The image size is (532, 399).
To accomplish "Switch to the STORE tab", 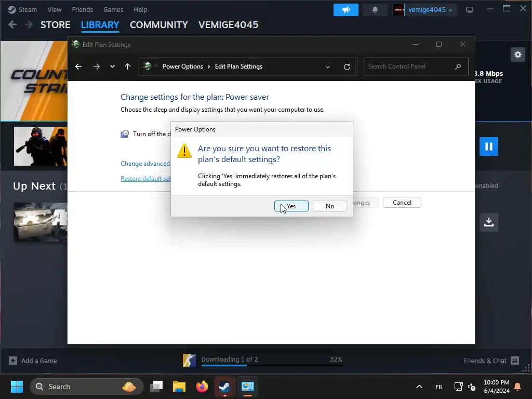I will (55, 25).
